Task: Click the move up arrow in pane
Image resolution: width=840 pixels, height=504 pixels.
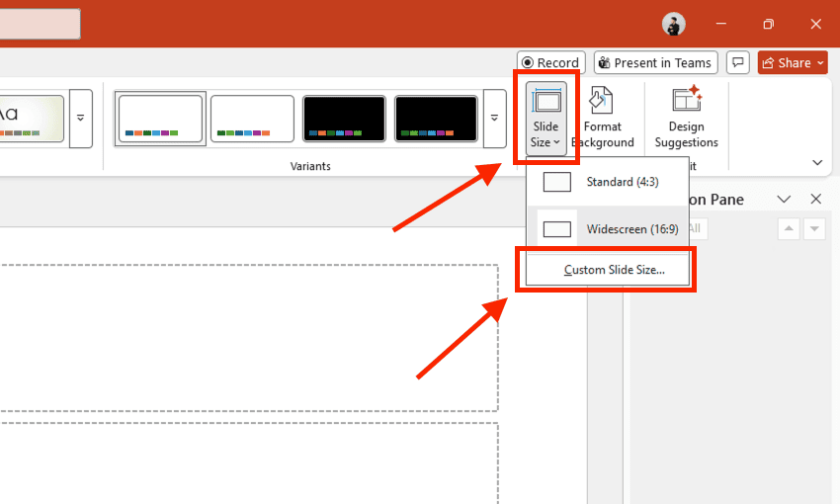Action: [x=789, y=229]
